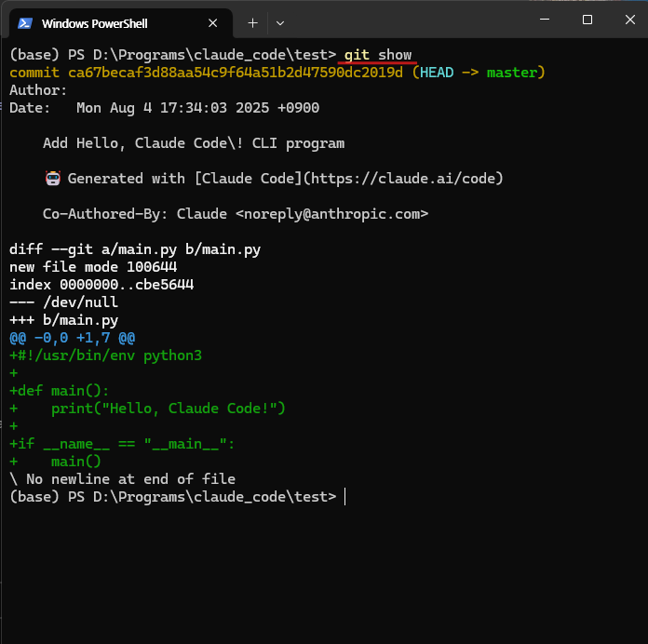This screenshot has width=648, height=644.
Task: Click the typed 'git show' command
Action: click(x=378, y=55)
